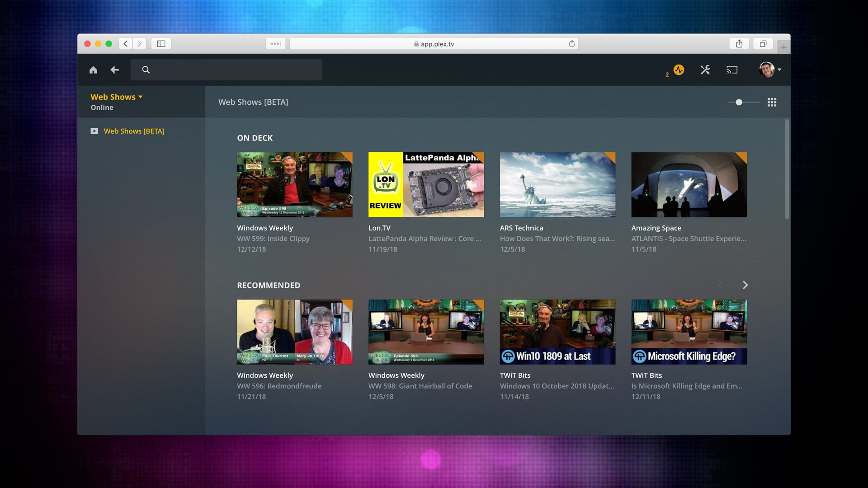Click Safari back navigation button
Viewport: 868px width, 488px height.
click(x=126, y=43)
